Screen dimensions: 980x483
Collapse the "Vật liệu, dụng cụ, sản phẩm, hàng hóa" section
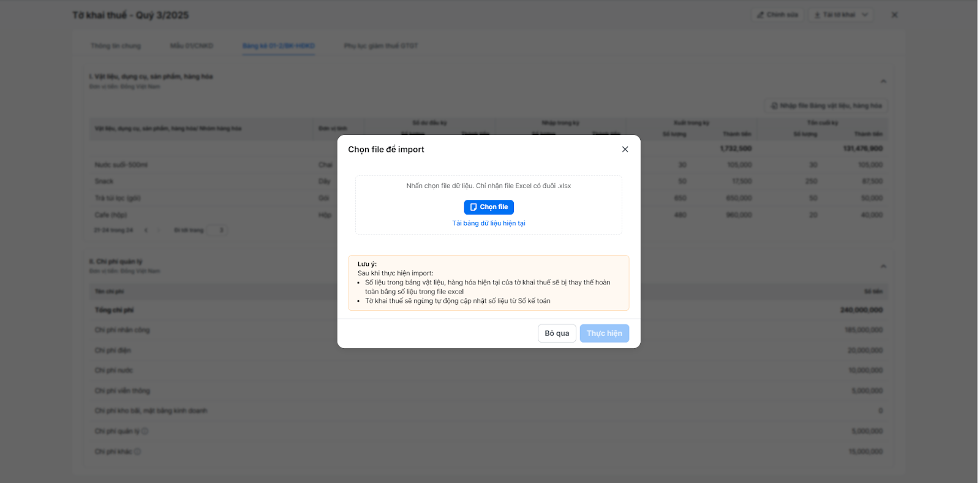pyautogui.click(x=883, y=82)
